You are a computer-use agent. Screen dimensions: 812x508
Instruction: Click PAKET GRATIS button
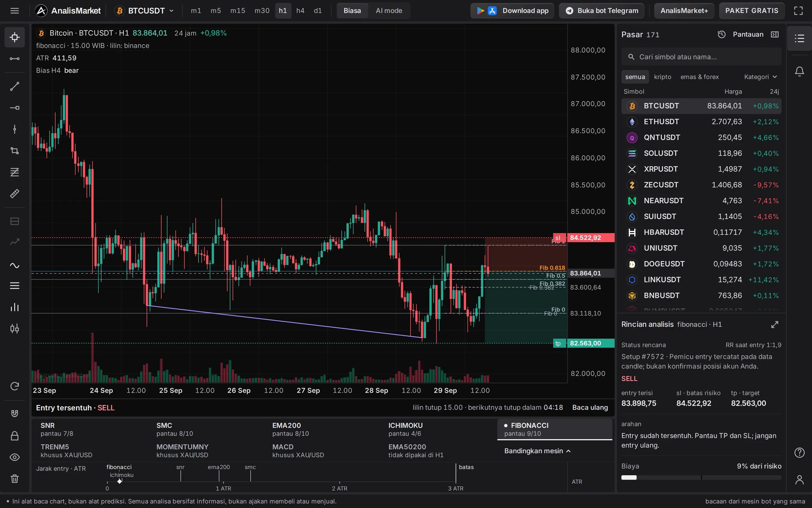pos(752,11)
